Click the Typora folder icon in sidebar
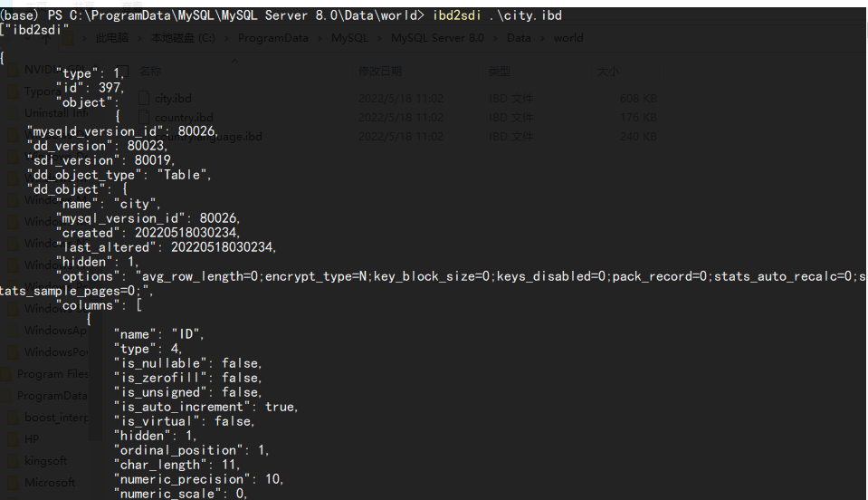868x500 pixels. coord(14,91)
